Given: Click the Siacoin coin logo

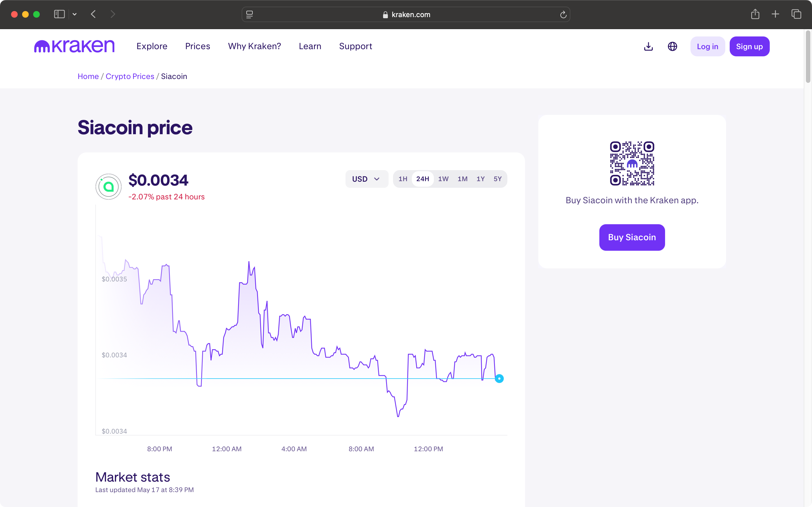Looking at the screenshot, I should click(x=108, y=186).
